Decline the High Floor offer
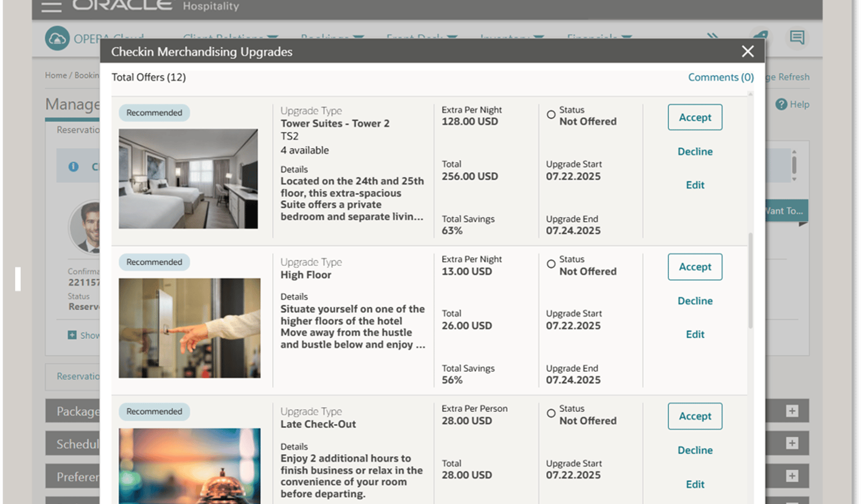This screenshot has width=861, height=504. (695, 301)
